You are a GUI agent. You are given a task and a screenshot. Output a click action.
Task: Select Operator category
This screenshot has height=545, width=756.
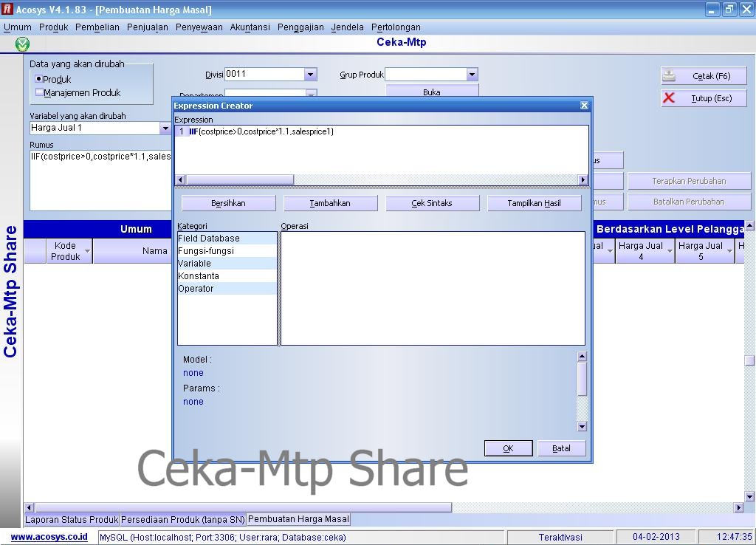pos(227,289)
